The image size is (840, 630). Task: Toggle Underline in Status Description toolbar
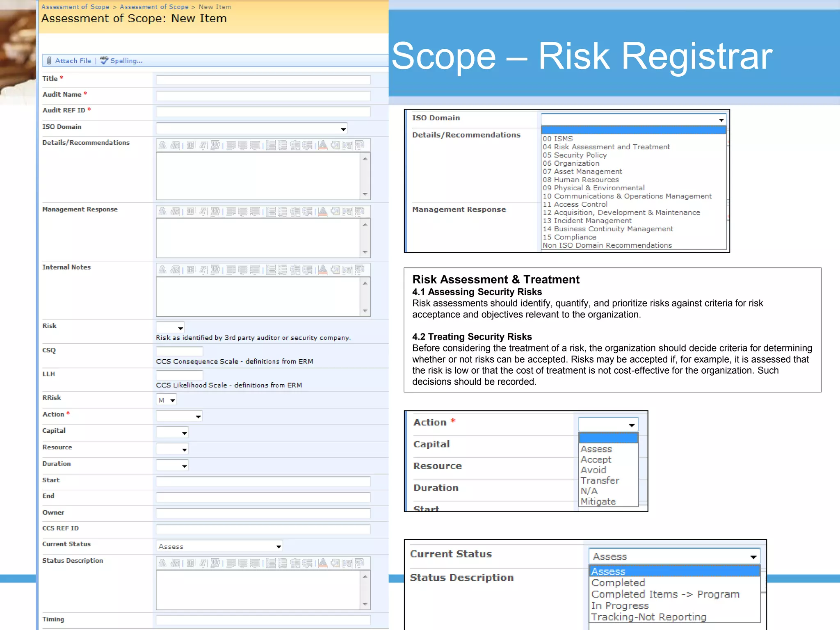215,563
